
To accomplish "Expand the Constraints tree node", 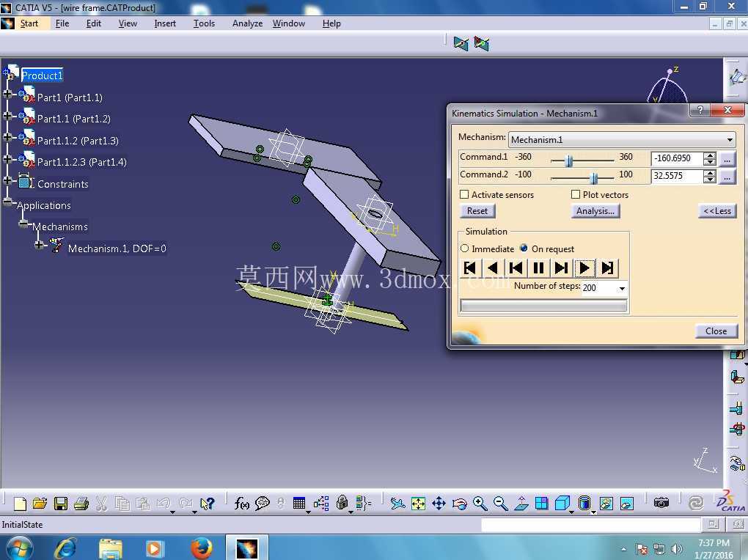I will pyautogui.click(x=7, y=180).
